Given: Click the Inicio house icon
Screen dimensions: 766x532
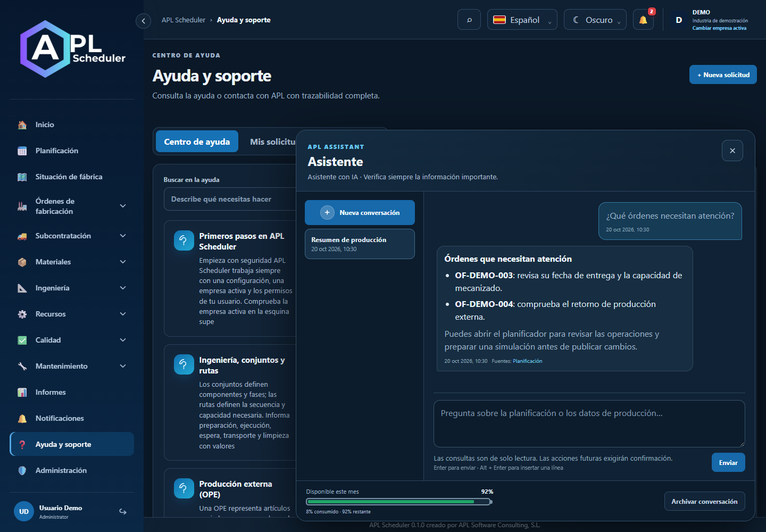Looking at the screenshot, I should 22,124.
